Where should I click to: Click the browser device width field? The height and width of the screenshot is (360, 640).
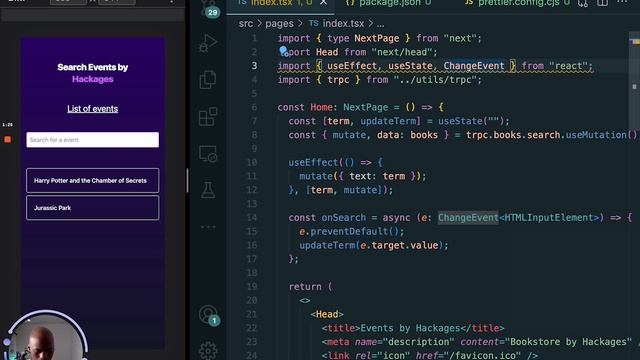pyautogui.click(x=68, y=2)
